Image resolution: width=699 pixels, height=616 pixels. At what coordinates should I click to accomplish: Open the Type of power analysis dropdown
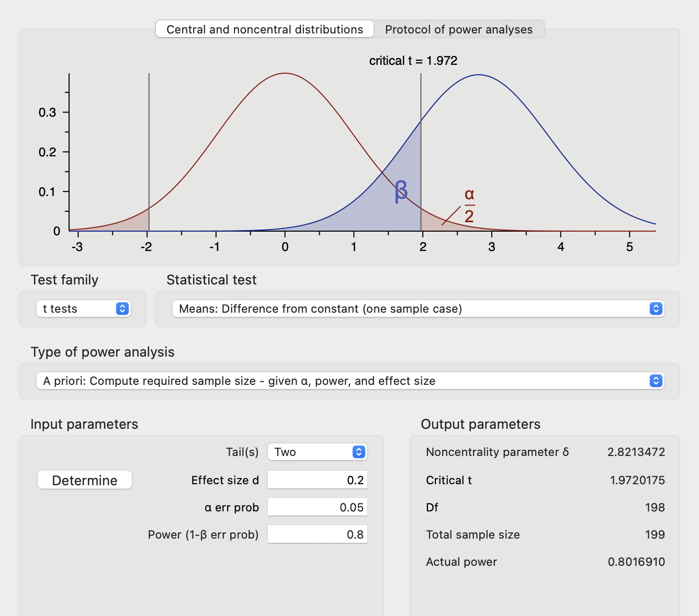(x=349, y=381)
